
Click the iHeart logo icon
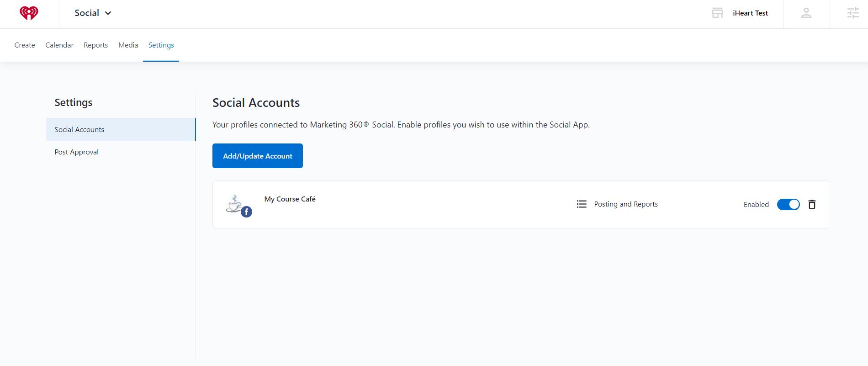(29, 13)
